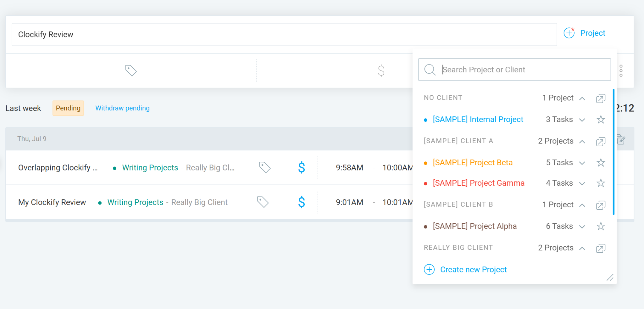This screenshot has width=644, height=309.
Task: Edit the 9:58AM start time
Action: tap(349, 168)
